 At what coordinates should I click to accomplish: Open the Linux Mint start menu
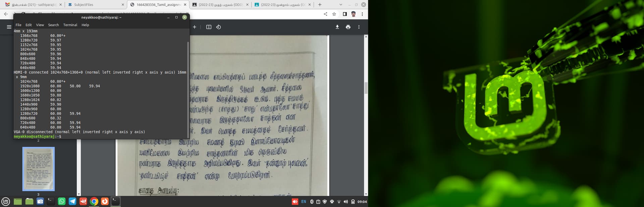point(6,201)
